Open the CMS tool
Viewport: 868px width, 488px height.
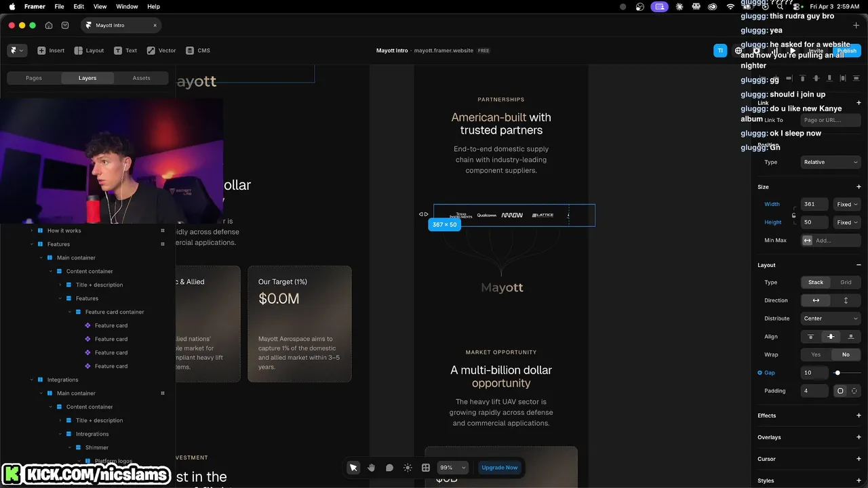coord(198,50)
